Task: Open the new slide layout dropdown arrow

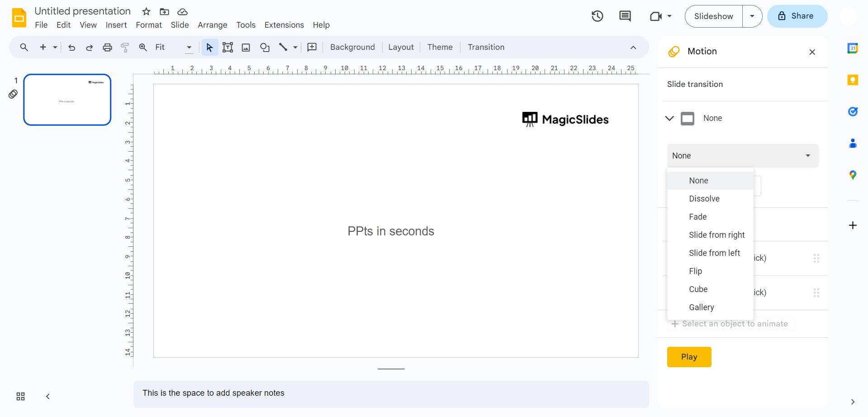Action: [55, 47]
